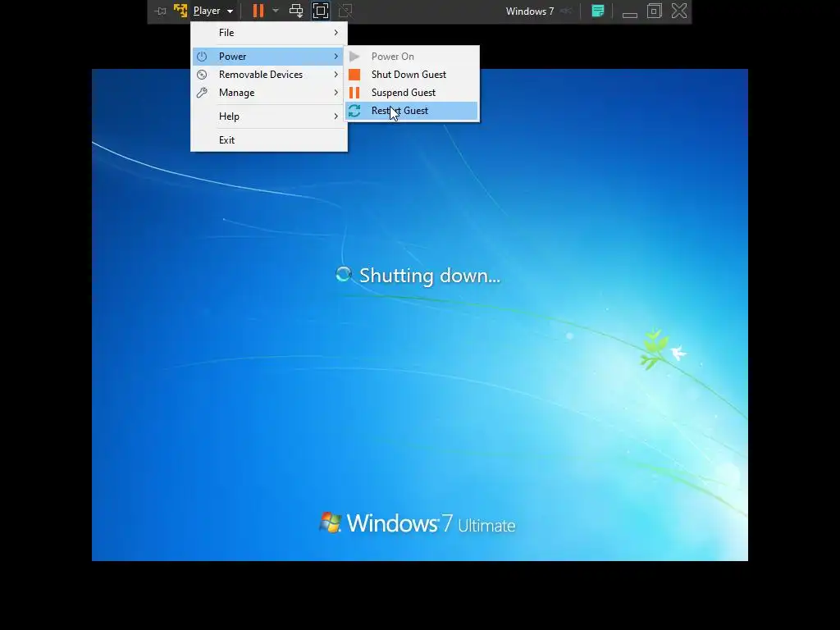Click the spinning busy indicator beside Shutting down
Viewport: 840px width, 630px height.
344,274
